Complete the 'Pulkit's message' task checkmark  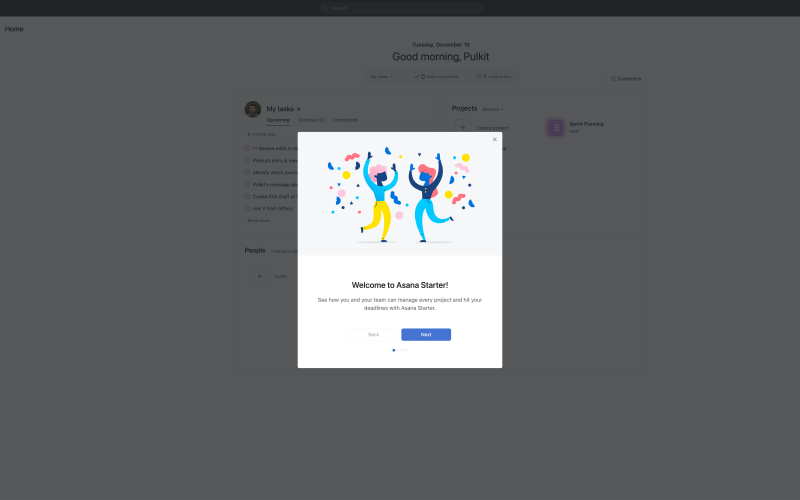(x=247, y=185)
